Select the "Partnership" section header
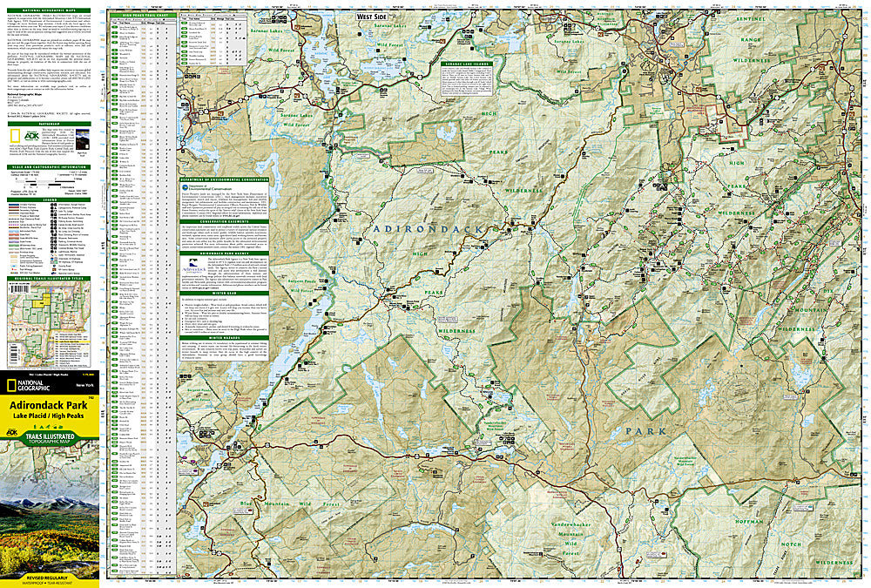The height and width of the screenshot is (588, 871). tap(49, 124)
